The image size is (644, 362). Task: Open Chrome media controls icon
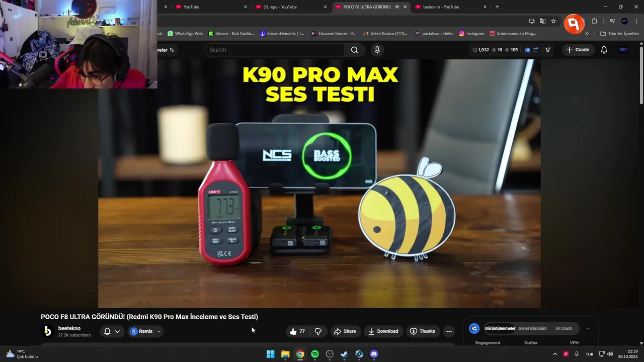point(612,21)
